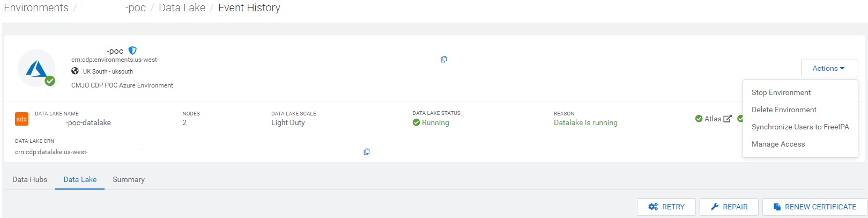
Task: Open Atlas via external link icon
Action: [728, 119]
